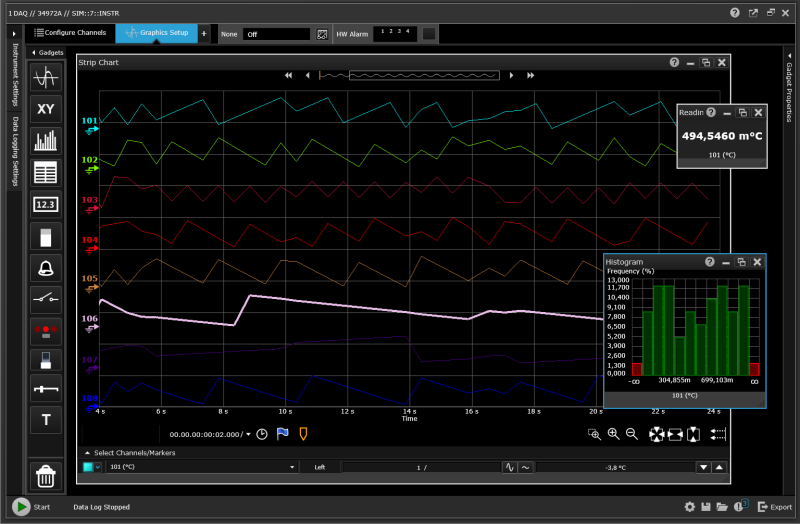The width and height of the screenshot is (800, 524).
Task: Select the zoom region tool
Action: tap(594, 434)
